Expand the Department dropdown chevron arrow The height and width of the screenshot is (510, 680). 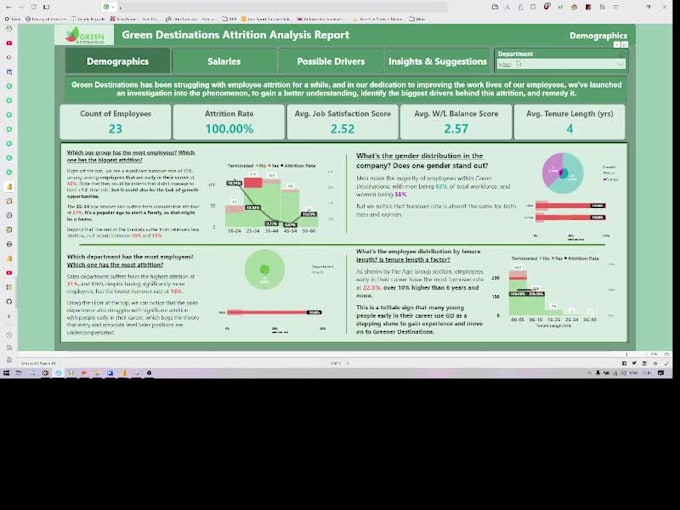[x=620, y=64]
